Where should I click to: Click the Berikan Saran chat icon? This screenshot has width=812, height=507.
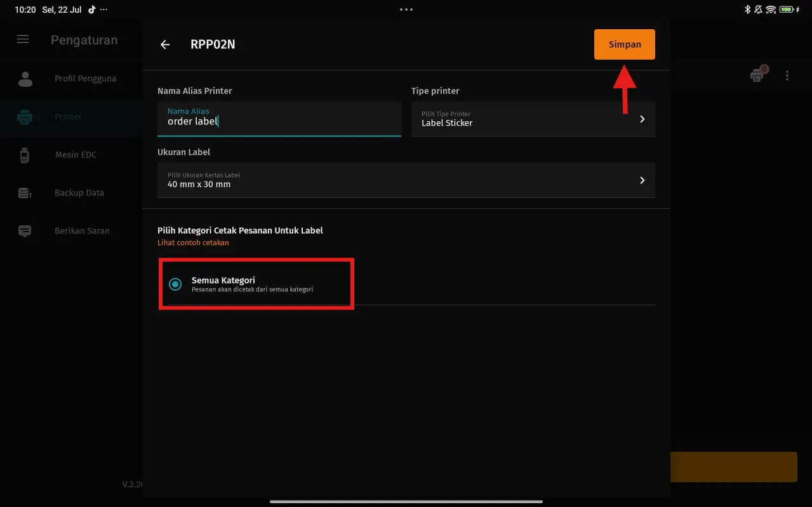(x=25, y=231)
